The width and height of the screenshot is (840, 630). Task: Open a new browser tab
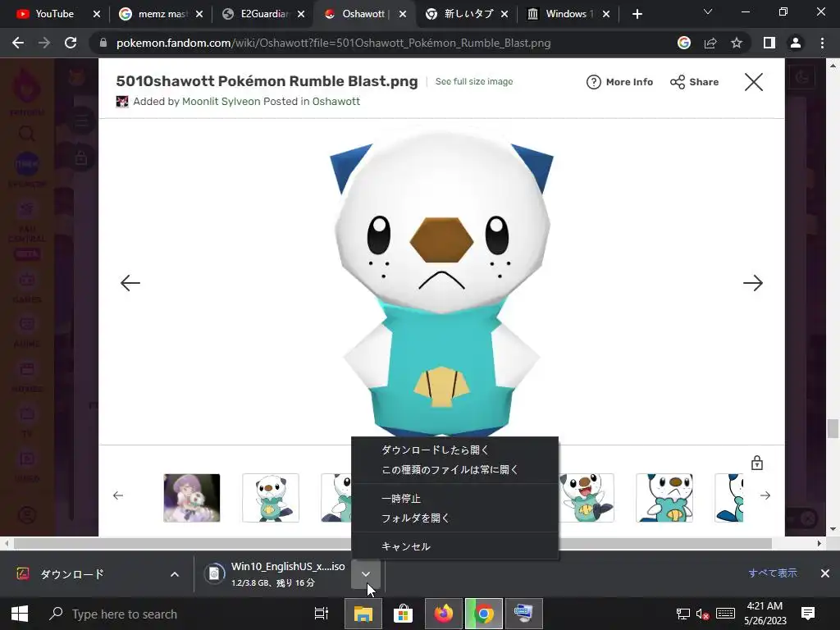(x=637, y=14)
